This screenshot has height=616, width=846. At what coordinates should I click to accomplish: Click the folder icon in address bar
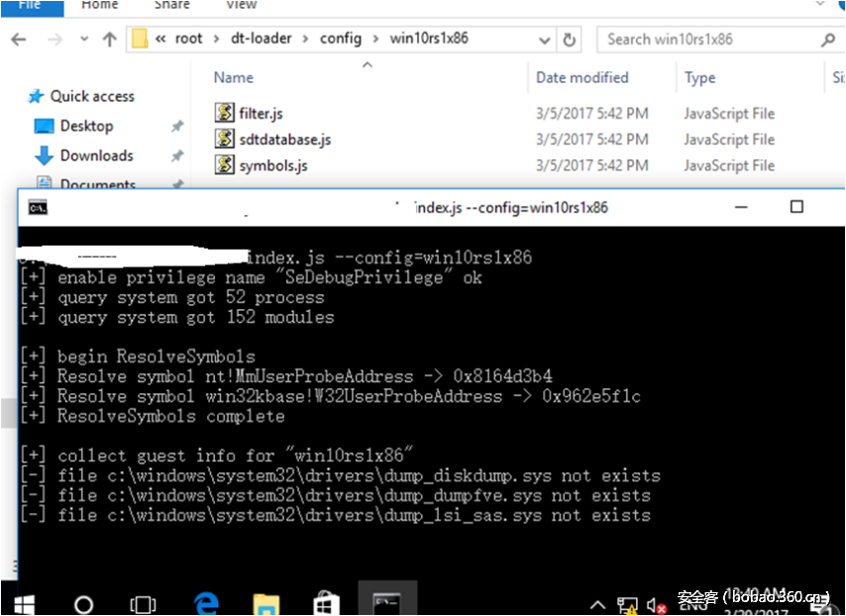(140, 39)
